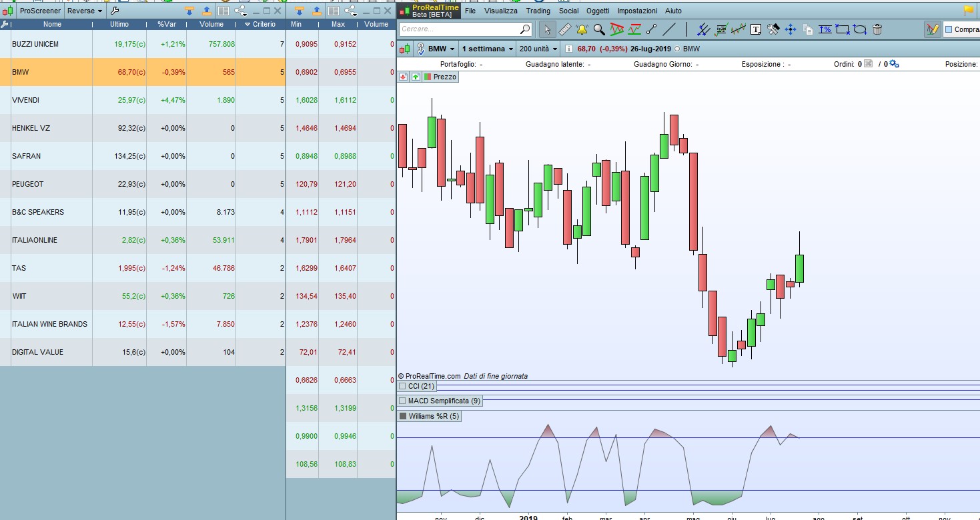Click the four-arrow move tool

click(791, 29)
